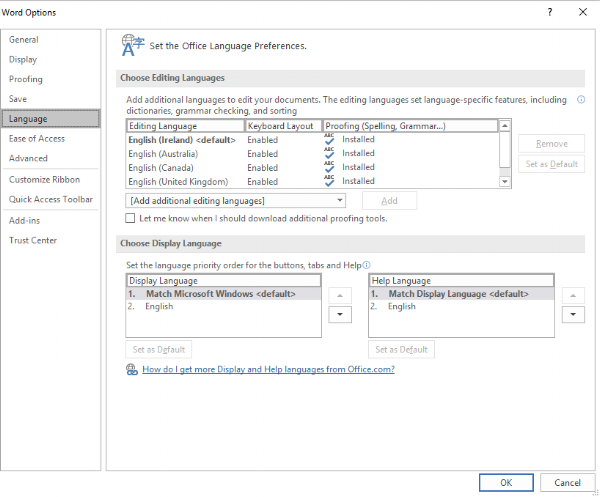The image size is (600, 497).
Task: Move the Display Language item up
Action: tap(340, 295)
